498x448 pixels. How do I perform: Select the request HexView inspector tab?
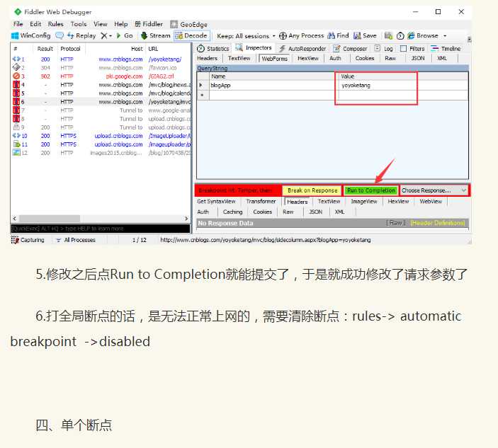[x=307, y=58]
